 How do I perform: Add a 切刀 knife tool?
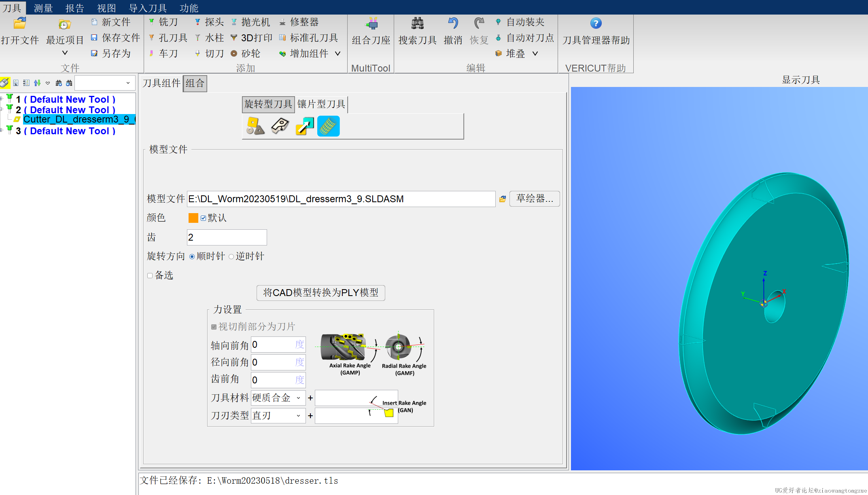pos(209,53)
